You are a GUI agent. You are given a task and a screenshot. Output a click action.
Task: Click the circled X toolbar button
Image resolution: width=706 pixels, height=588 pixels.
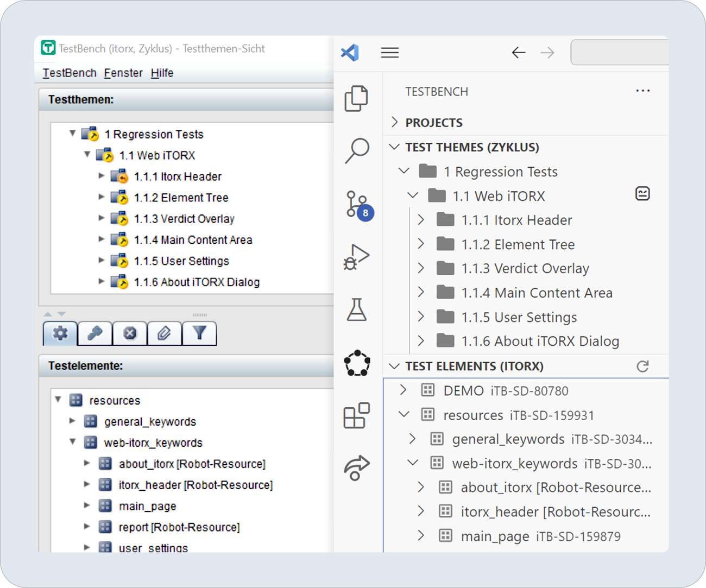[130, 333]
